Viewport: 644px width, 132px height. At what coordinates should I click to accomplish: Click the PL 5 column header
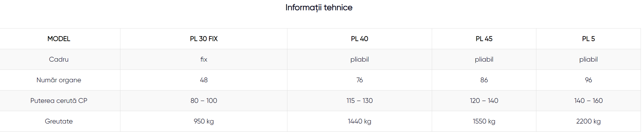tap(588, 39)
